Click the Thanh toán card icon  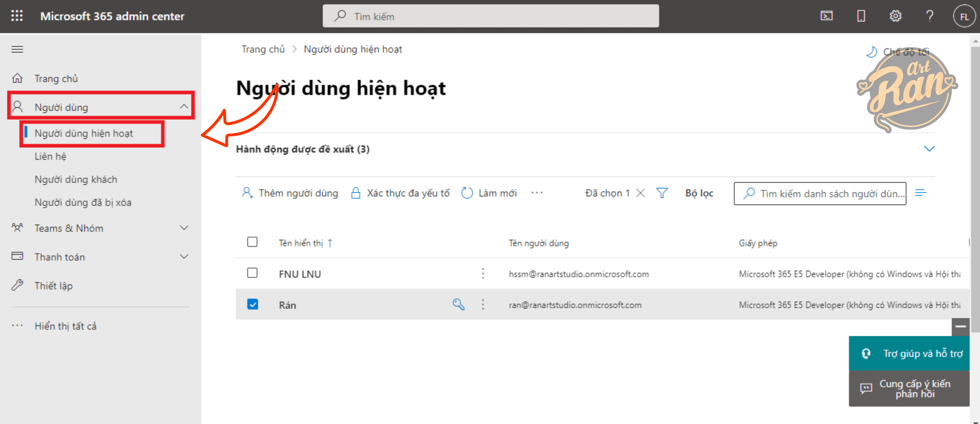pos(17,256)
